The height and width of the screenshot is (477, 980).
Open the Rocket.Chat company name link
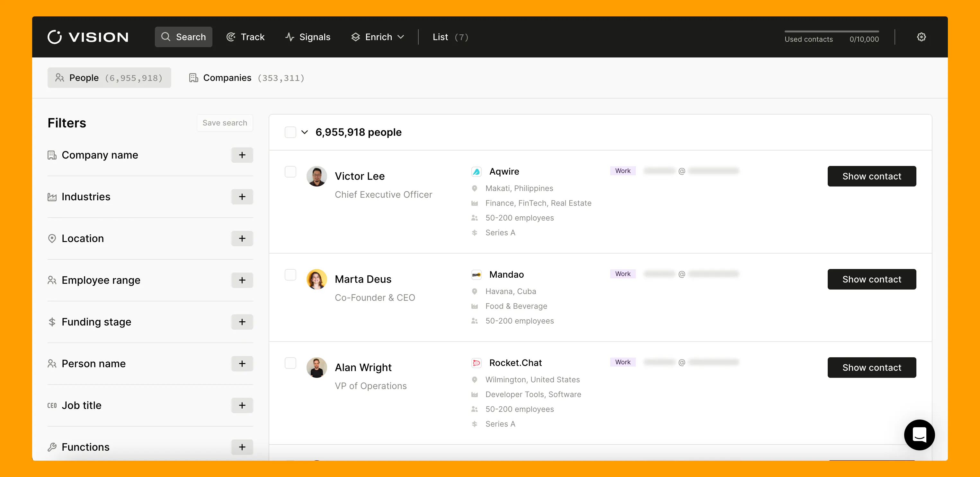click(x=515, y=363)
